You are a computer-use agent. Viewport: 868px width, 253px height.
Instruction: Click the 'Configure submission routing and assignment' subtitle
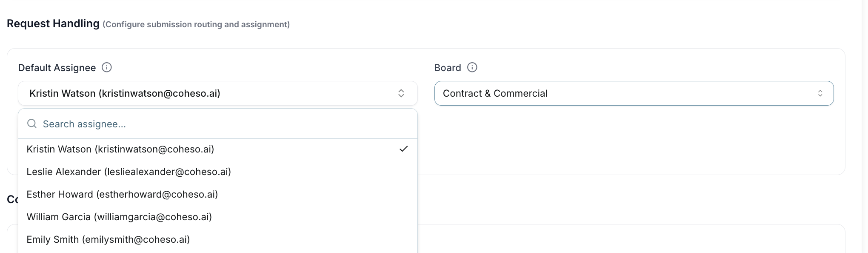pyautogui.click(x=196, y=24)
